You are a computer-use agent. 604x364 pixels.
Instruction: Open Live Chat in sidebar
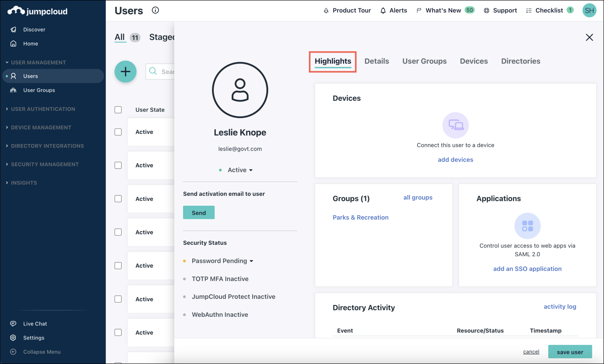point(35,324)
